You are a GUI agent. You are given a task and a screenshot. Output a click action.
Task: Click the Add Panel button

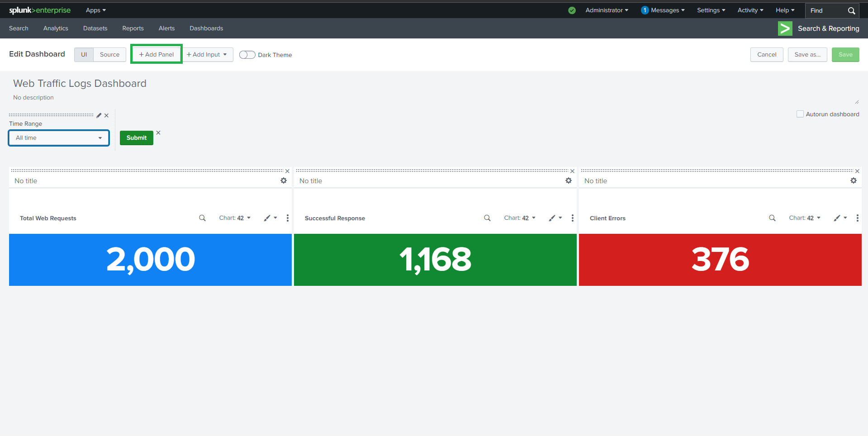pyautogui.click(x=157, y=54)
